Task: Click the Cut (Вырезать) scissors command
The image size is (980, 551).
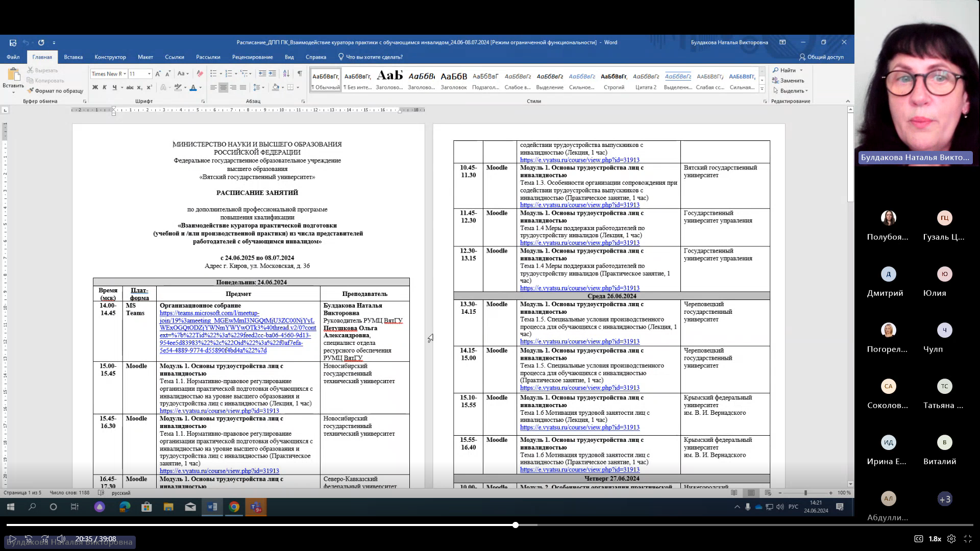Action: (43, 70)
